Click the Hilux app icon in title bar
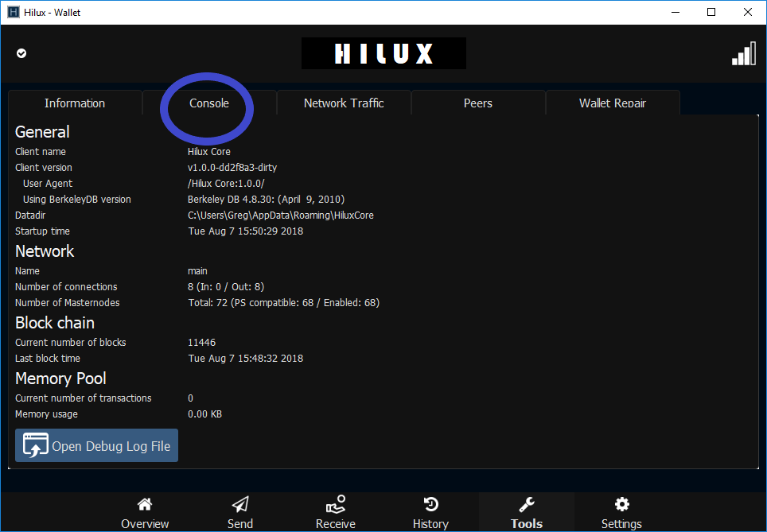This screenshot has width=767, height=532. click(x=14, y=12)
